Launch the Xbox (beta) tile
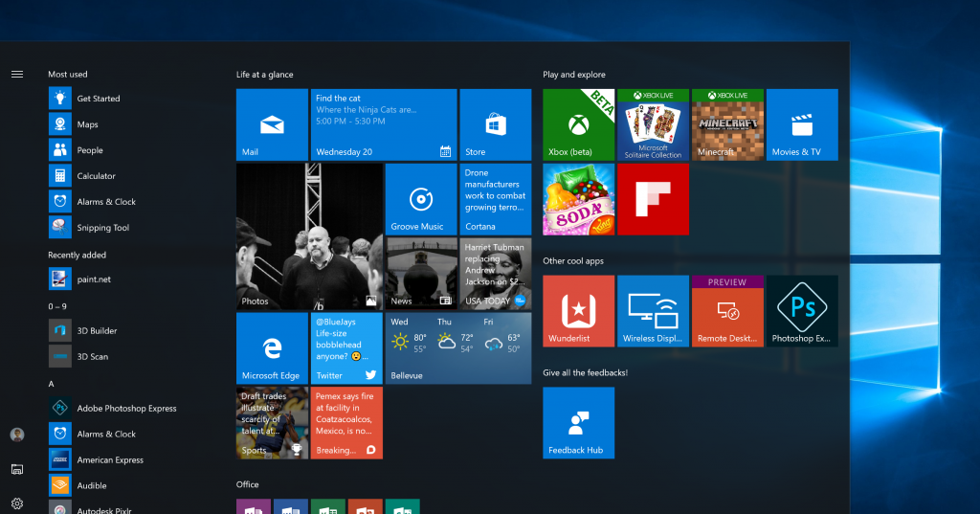Image resolution: width=980 pixels, height=514 pixels. pos(579,124)
